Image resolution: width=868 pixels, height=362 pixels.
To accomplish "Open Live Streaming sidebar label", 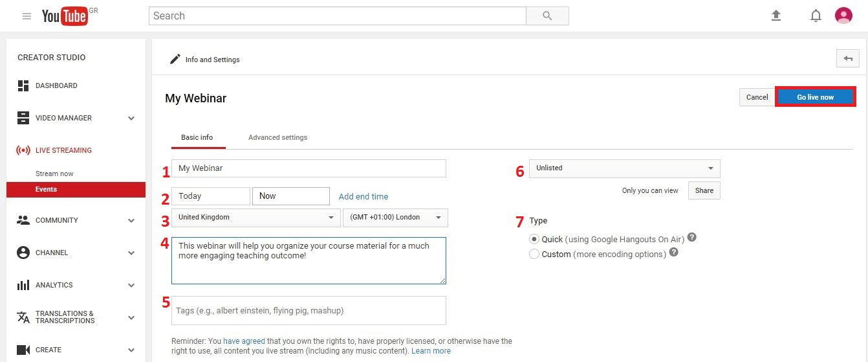I will 63,150.
